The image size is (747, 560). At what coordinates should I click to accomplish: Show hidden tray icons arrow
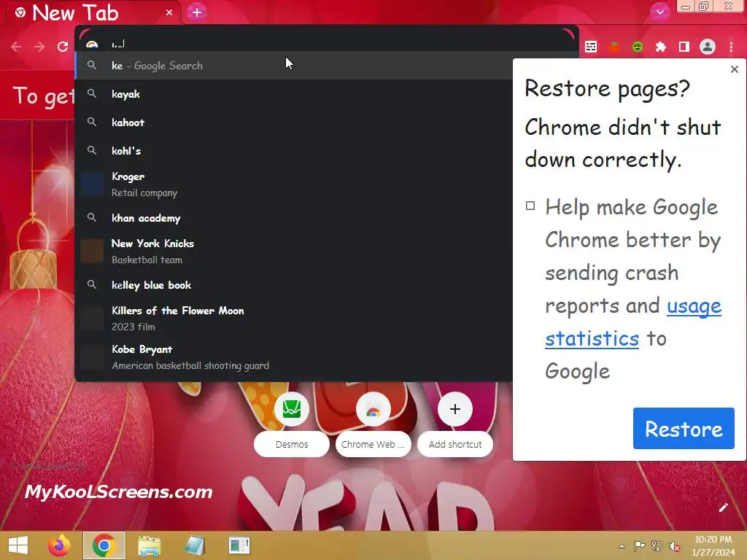tap(622, 546)
